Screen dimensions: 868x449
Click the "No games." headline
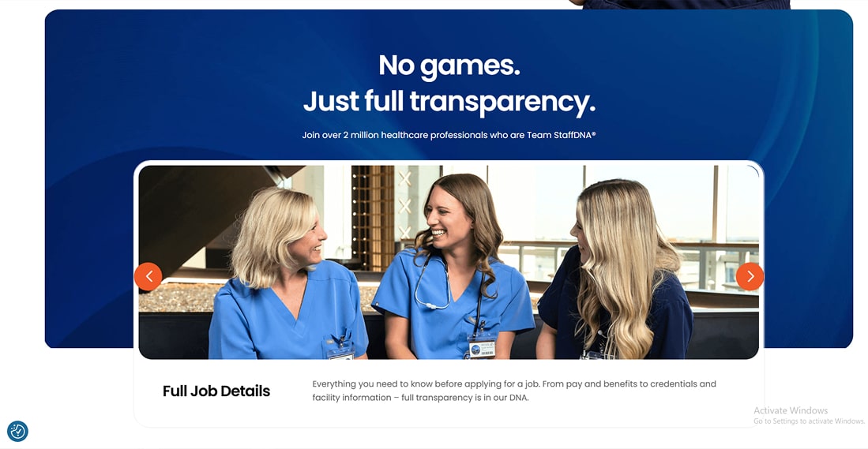click(x=449, y=65)
